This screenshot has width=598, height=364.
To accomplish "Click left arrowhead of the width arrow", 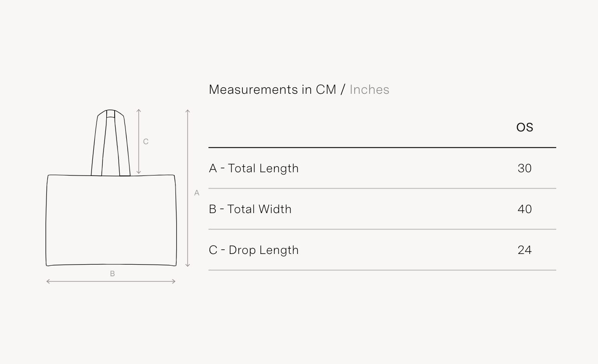I will click(x=48, y=281).
